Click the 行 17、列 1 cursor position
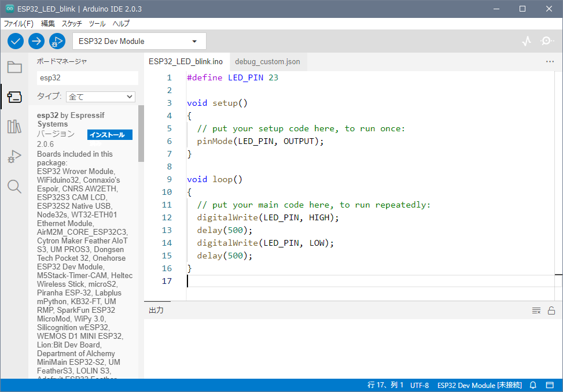563x392 pixels. pos(385,385)
